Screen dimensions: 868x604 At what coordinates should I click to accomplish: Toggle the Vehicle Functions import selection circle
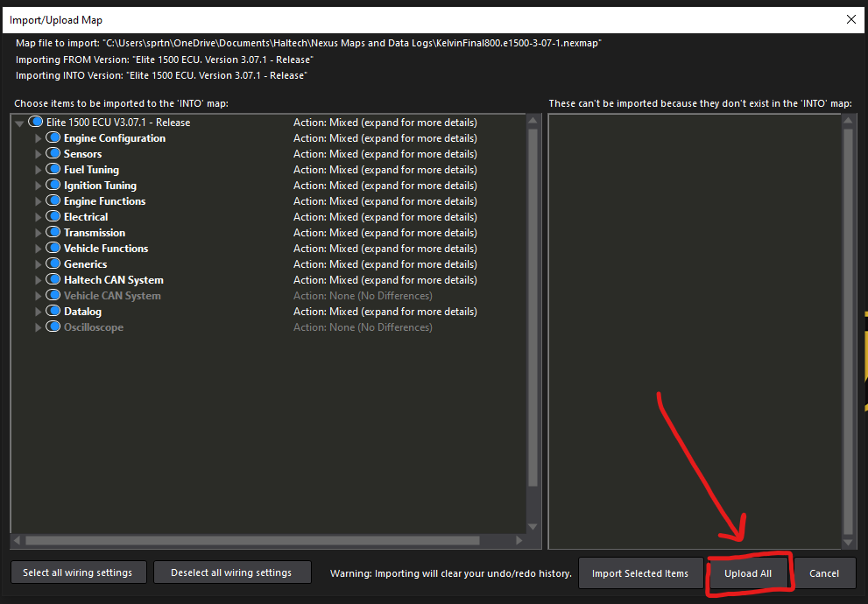[53, 248]
